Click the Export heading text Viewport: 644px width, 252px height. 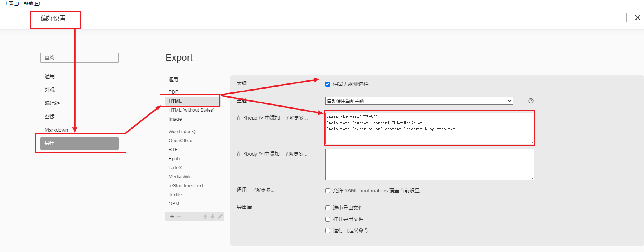[179, 58]
